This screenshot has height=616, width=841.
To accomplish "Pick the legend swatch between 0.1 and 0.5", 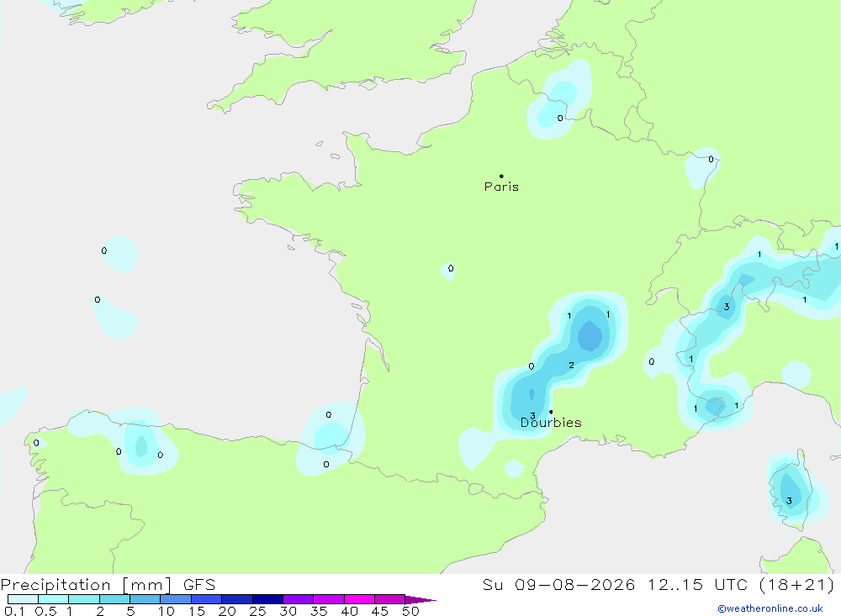I will (x=23, y=599).
